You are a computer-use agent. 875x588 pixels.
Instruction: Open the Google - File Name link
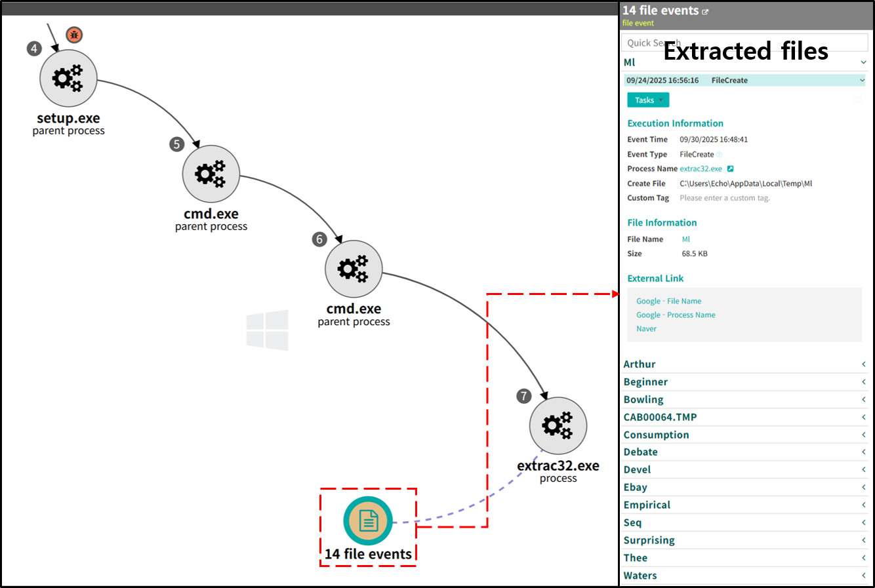click(668, 302)
